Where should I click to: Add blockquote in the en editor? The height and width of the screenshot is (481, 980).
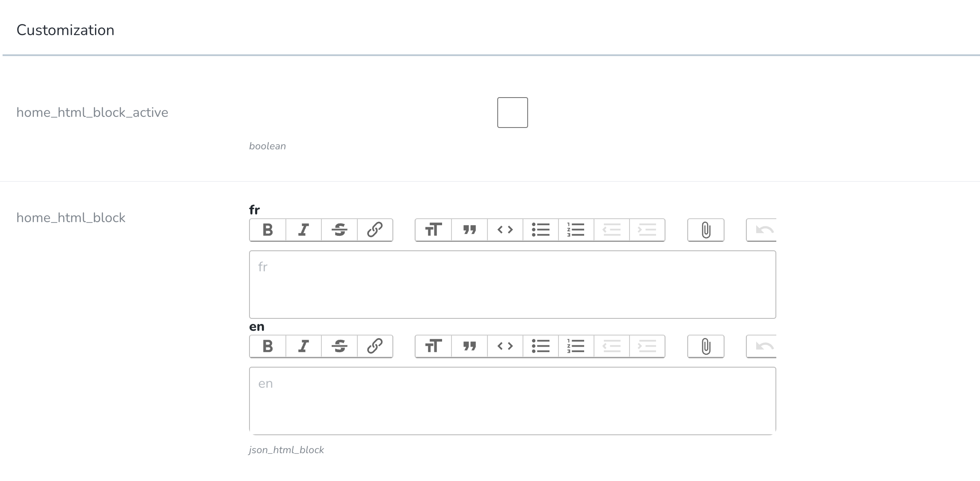pyautogui.click(x=469, y=346)
